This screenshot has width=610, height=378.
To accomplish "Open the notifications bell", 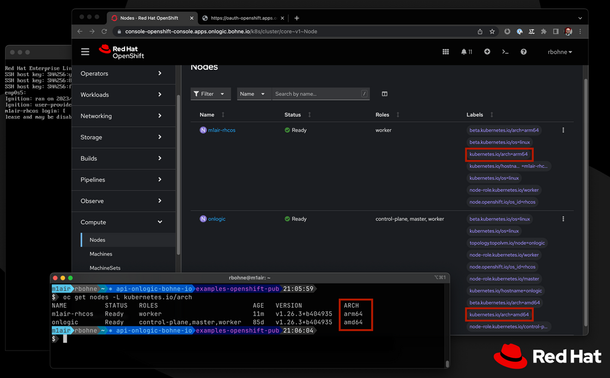I will tap(466, 52).
